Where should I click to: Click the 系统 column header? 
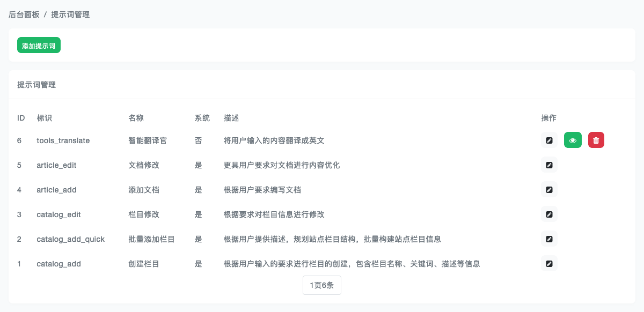click(x=202, y=118)
